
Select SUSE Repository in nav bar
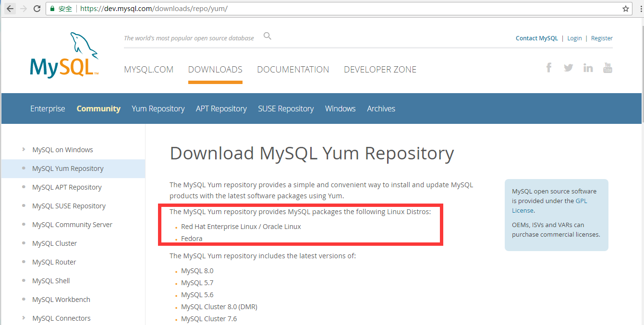click(x=286, y=109)
